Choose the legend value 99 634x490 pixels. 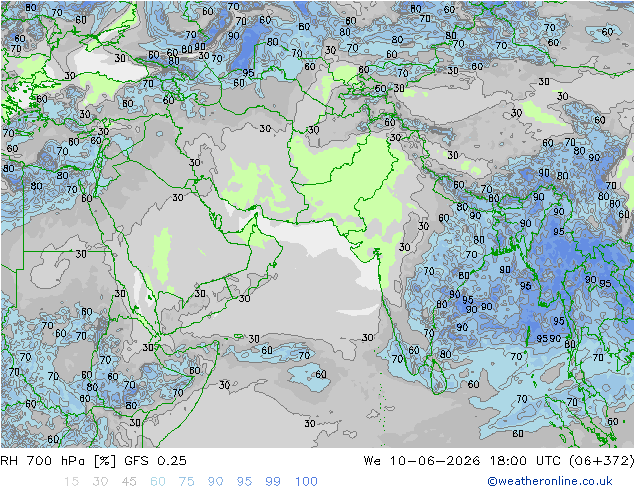[x=273, y=481]
